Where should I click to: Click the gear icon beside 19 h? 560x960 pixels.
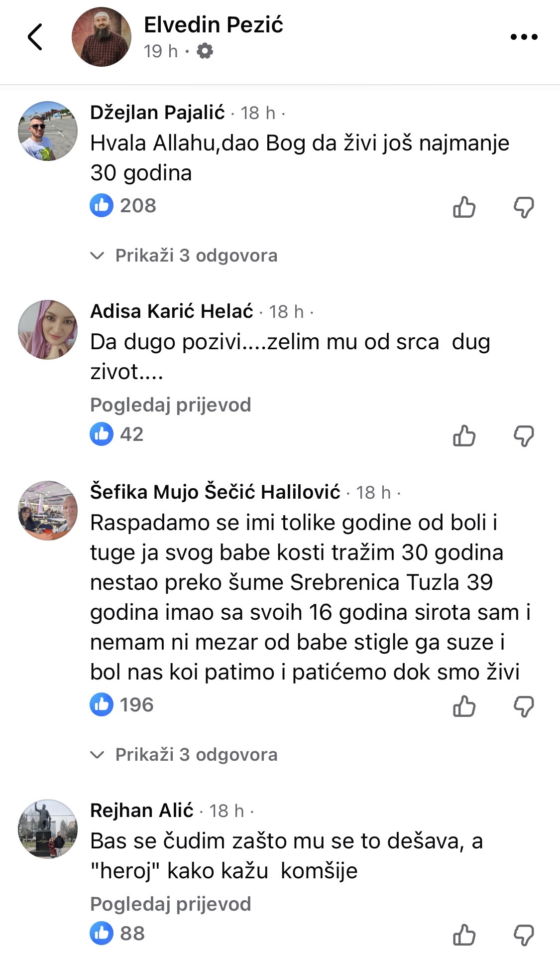tap(205, 51)
